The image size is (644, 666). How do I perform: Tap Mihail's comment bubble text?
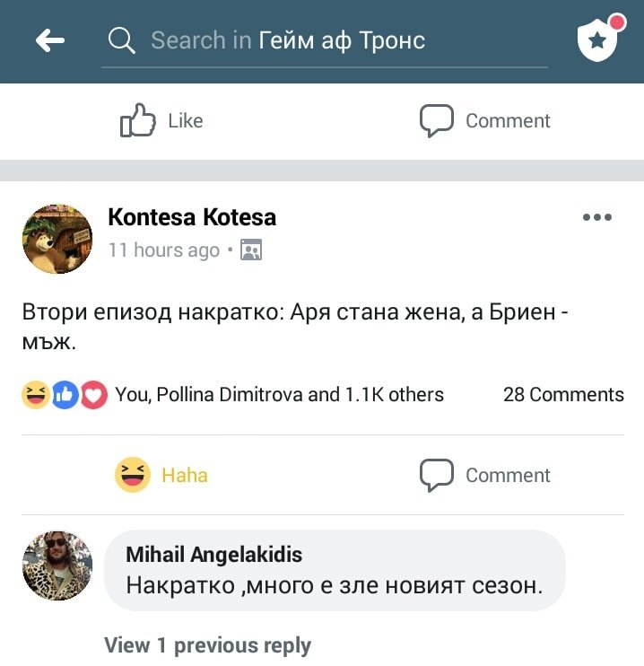[x=335, y=587]
